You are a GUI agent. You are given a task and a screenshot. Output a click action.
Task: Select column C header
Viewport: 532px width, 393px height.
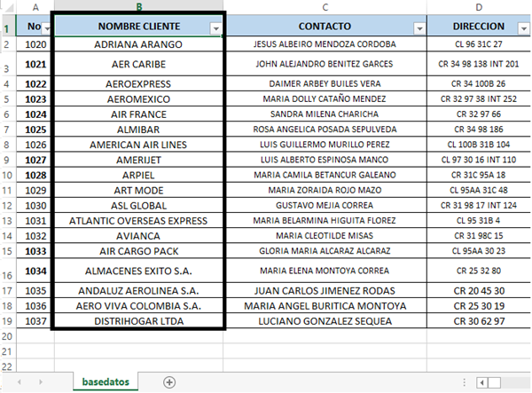(x=325, y=7)
